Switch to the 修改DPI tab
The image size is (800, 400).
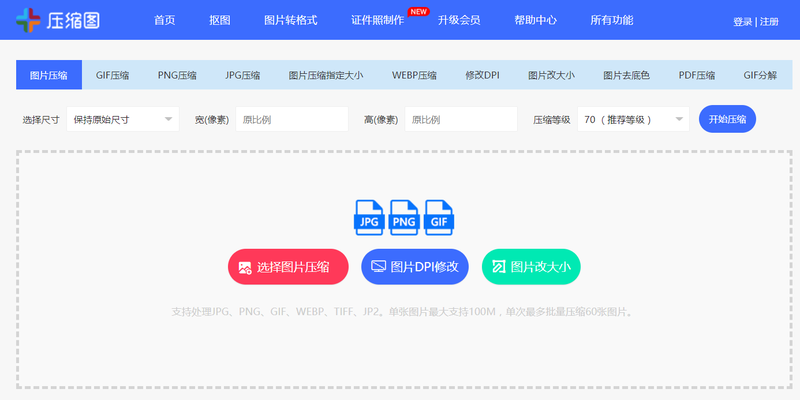[x=482, y=75]
